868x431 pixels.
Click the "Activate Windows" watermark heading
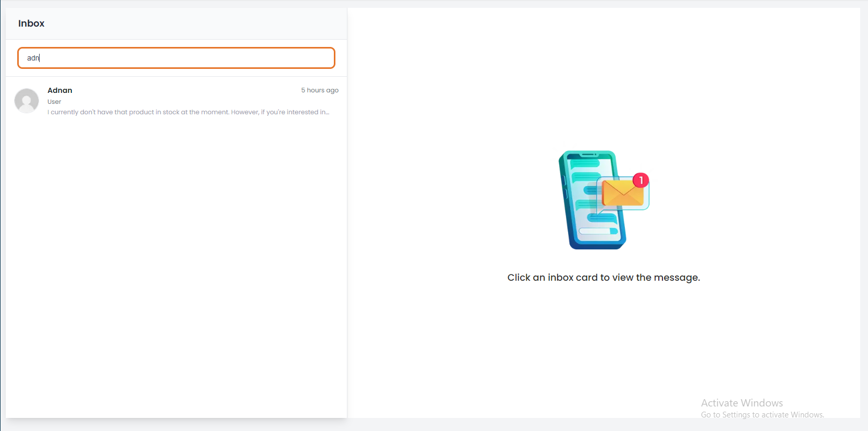741,403
